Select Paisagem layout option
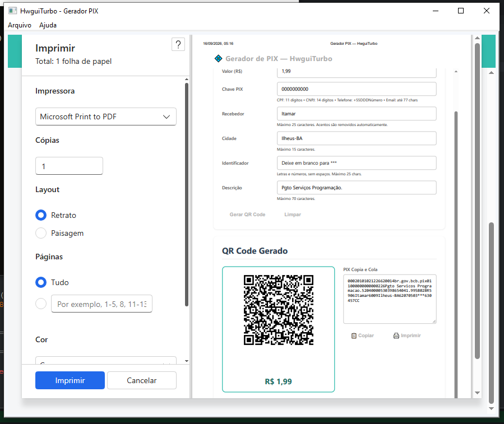504x424 pixels. pyautogui.click(x=41, y=233)
